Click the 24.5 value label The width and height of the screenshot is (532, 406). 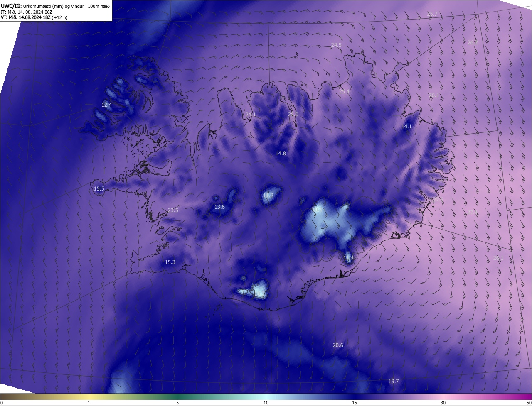pos(336,45)
